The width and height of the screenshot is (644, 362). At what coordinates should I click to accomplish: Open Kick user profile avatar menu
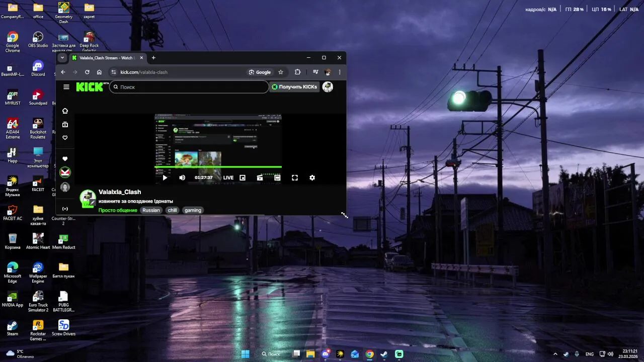(x=328, y=87)
